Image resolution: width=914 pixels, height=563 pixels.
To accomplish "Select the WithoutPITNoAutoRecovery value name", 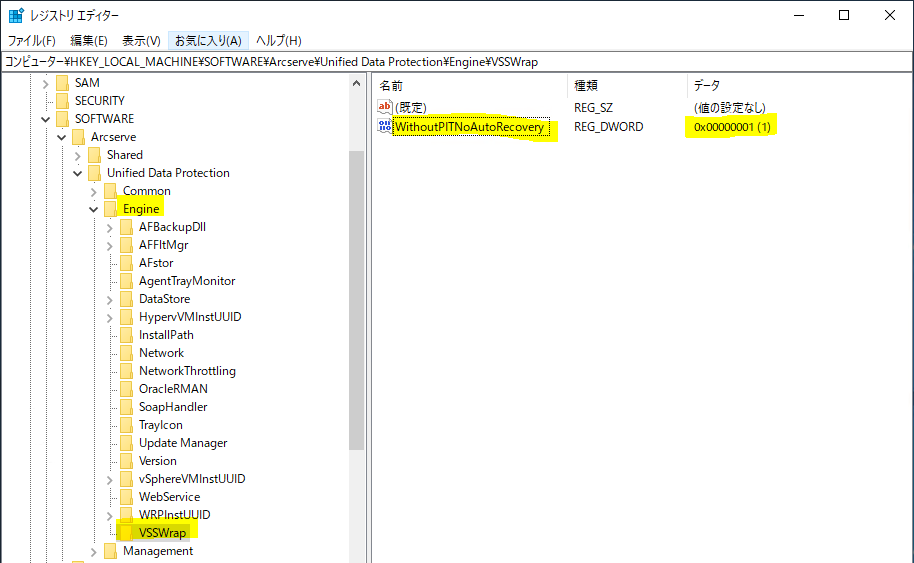I will [x=470, y=127].
